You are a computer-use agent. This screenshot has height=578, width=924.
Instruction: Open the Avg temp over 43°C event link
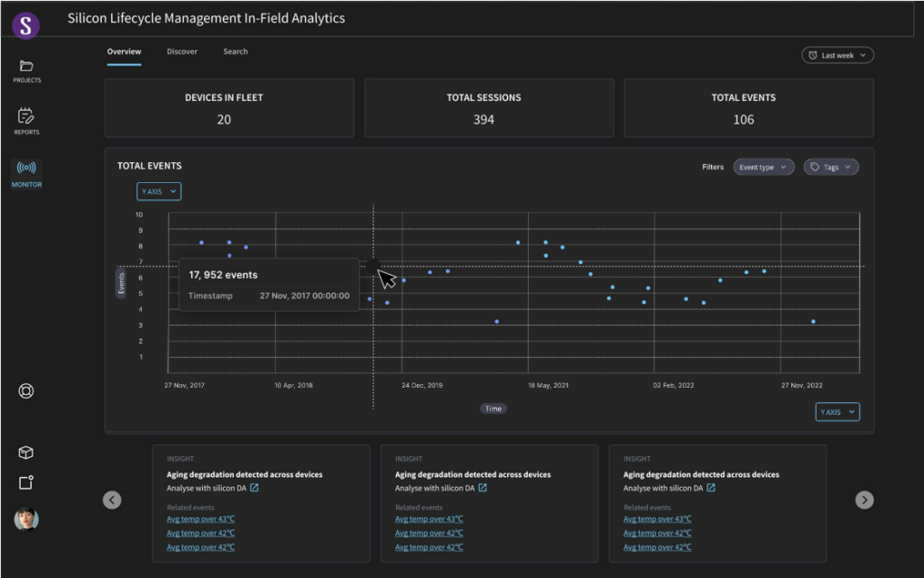click(199, 518)
